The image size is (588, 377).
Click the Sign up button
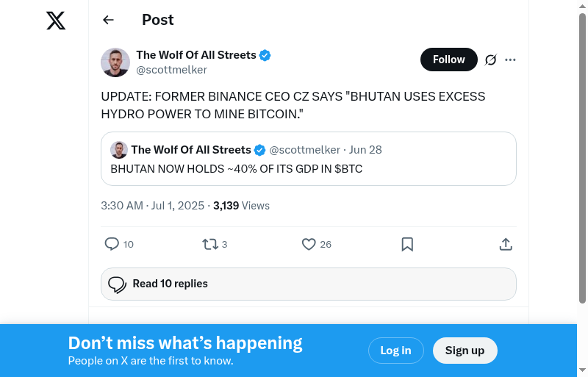click(465, 351)
